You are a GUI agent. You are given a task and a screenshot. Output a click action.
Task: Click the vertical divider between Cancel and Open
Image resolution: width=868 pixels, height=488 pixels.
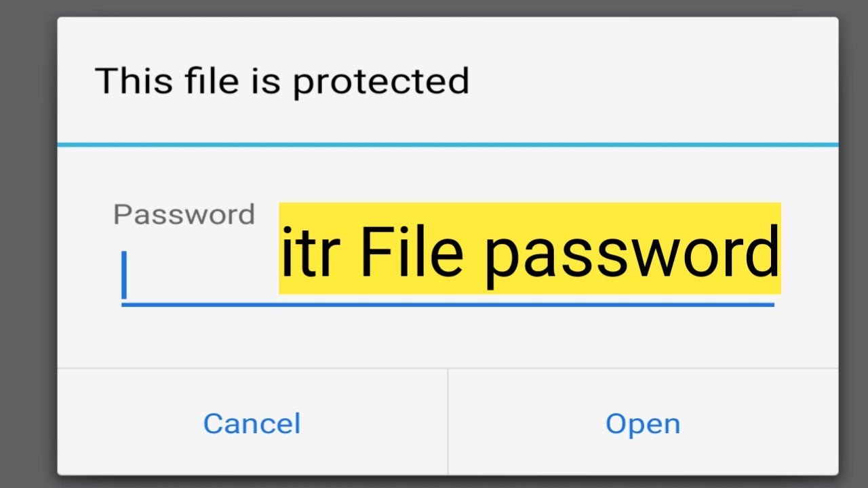448,422
